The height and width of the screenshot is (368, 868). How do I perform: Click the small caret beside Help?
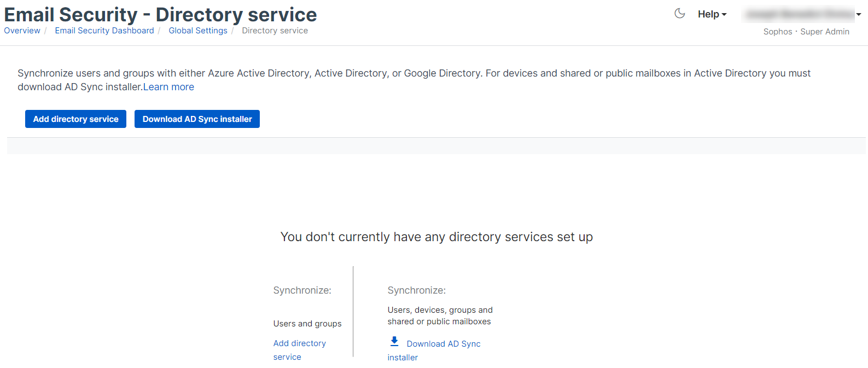click(724, 15)
